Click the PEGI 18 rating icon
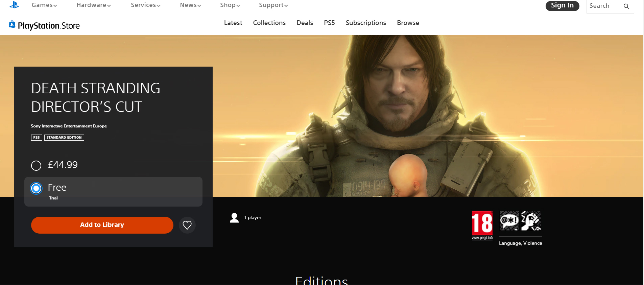Image resolution: width=644 pixels, height=285 pixels. point(482,223)
